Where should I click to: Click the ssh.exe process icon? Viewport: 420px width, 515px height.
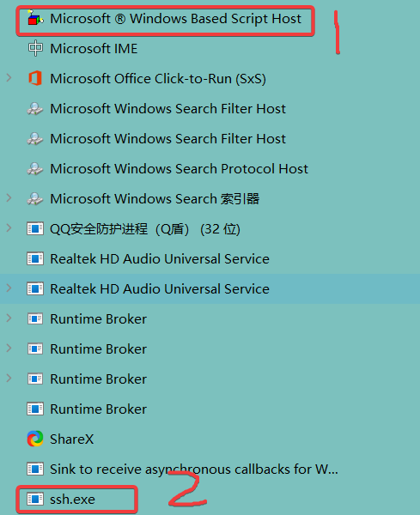tap(35, 499)
